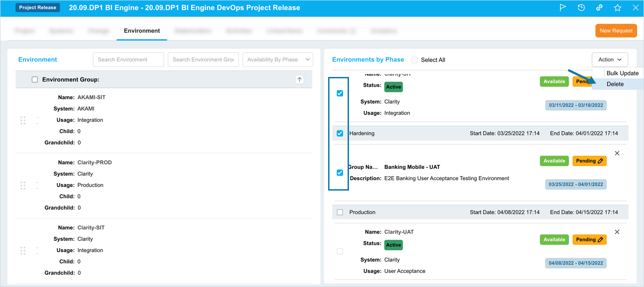Screen dimensions: 644x287
Task: Focus the Search Environment input field
Action: point(128,60)
